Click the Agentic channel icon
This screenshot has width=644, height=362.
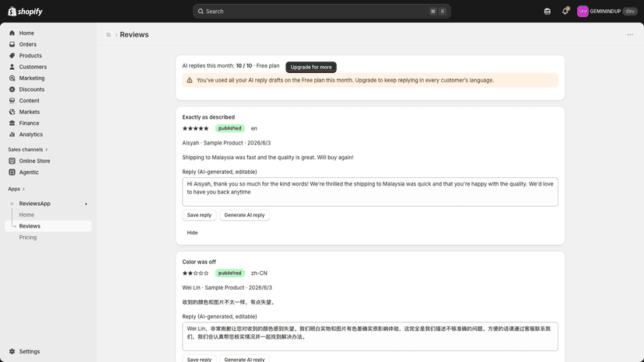point(12,172)
